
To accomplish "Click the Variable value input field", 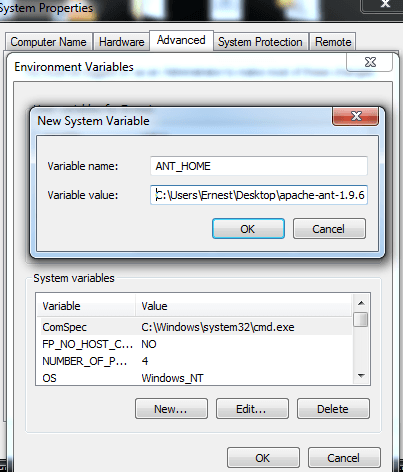I will (x=259, y=195).
